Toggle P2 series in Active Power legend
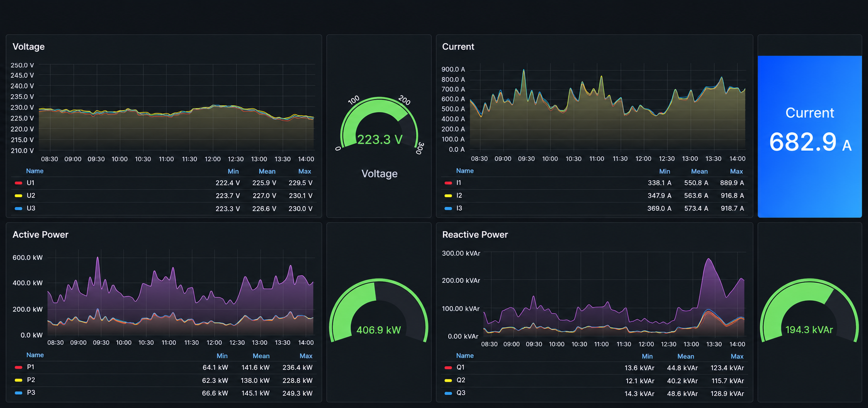 [31, 380]
